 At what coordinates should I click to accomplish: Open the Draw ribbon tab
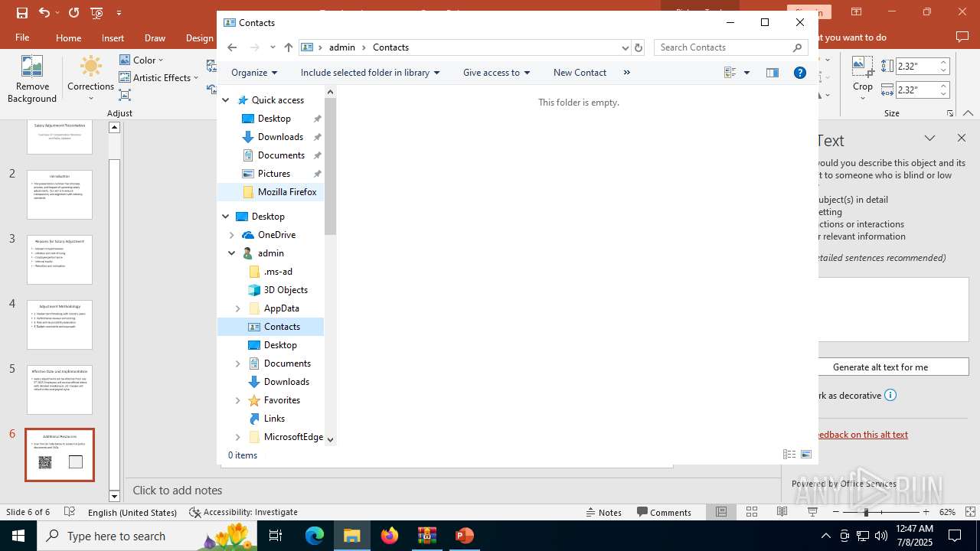pos(155,37)
